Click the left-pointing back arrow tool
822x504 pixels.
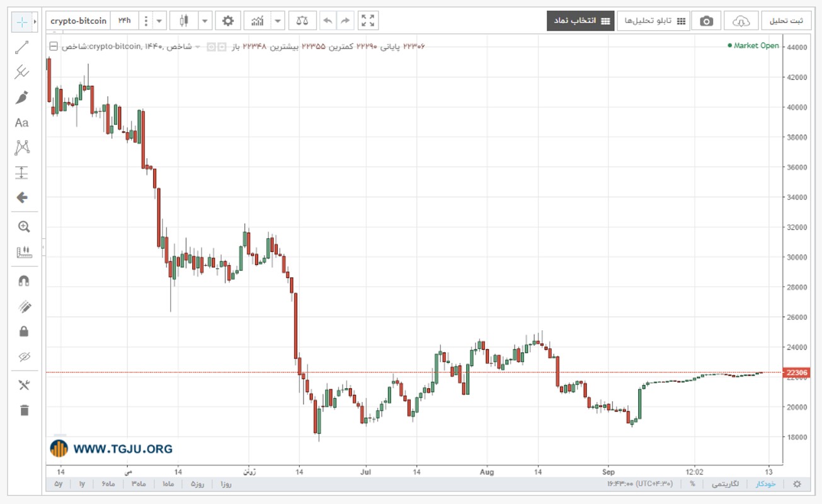(x=22, y=198)
